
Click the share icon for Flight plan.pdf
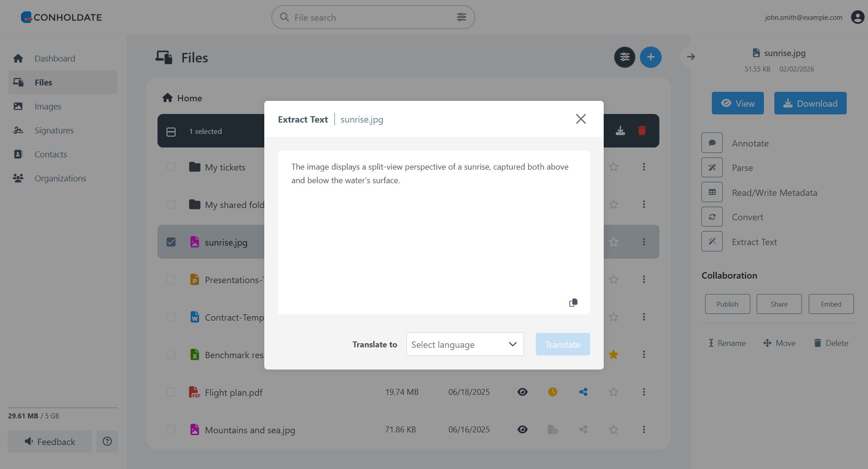[583, 392]
